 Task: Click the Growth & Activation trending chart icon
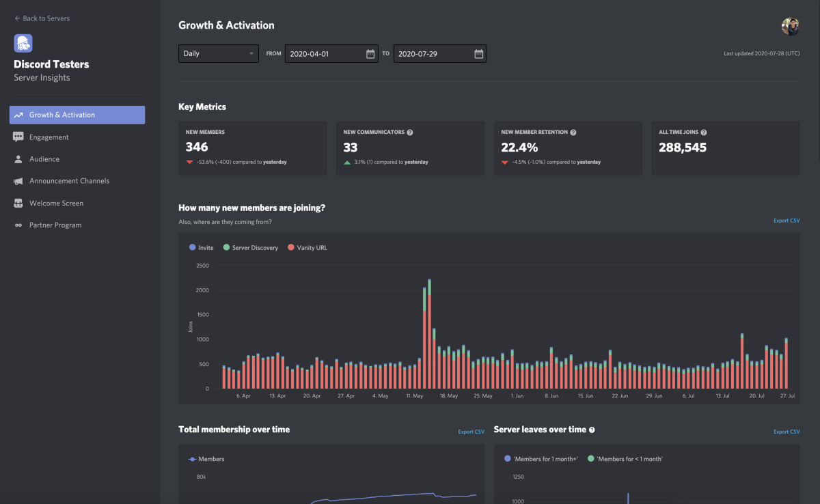[19, 115]
